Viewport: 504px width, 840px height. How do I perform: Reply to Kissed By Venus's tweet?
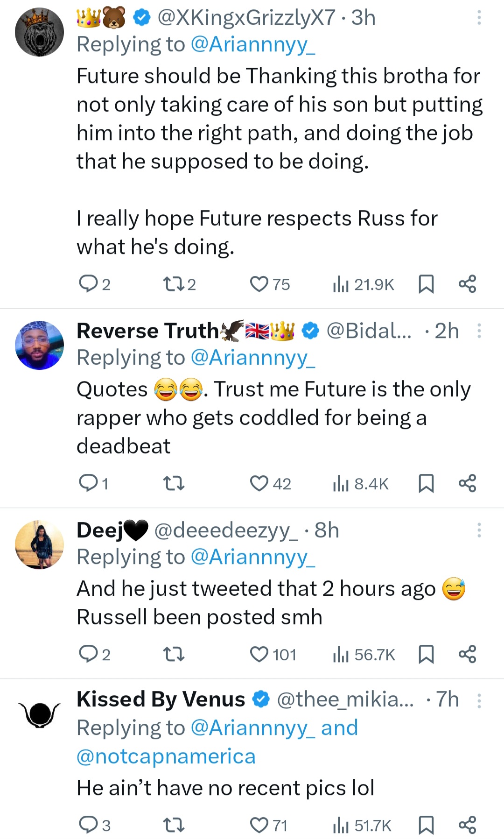(87, 825)
